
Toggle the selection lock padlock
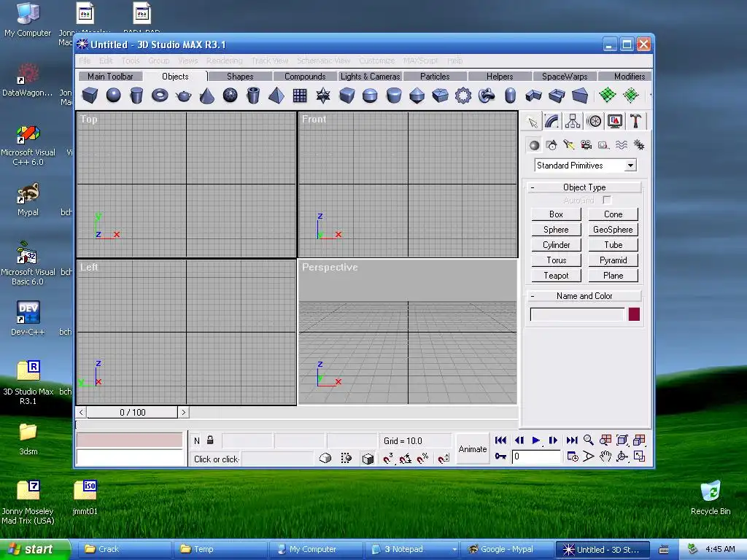click(x=210, y=440)
